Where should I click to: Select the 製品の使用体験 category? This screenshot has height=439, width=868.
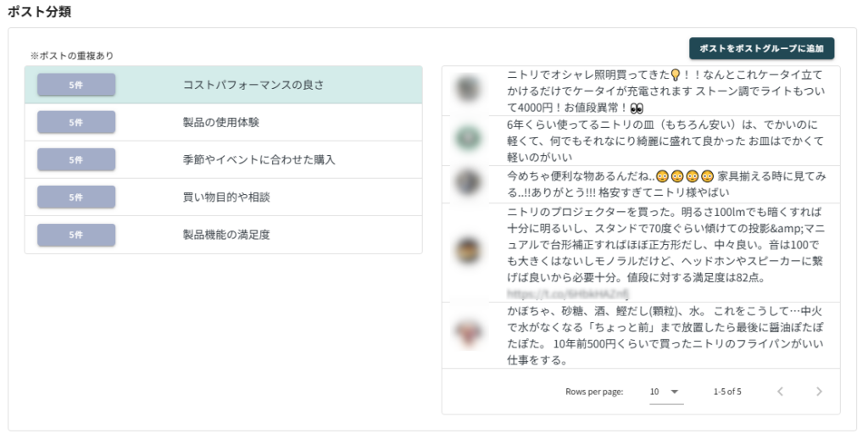point(221,123)
